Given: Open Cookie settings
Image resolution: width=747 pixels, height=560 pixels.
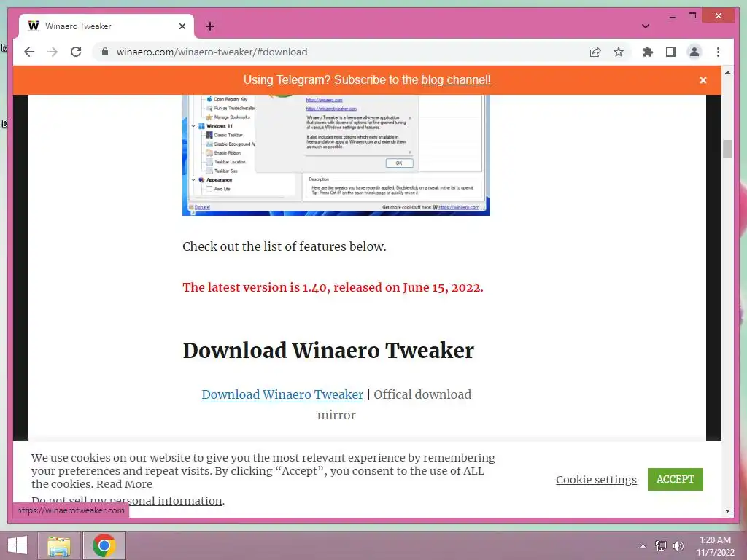Looking at the screenshot, I should point(596,480).
